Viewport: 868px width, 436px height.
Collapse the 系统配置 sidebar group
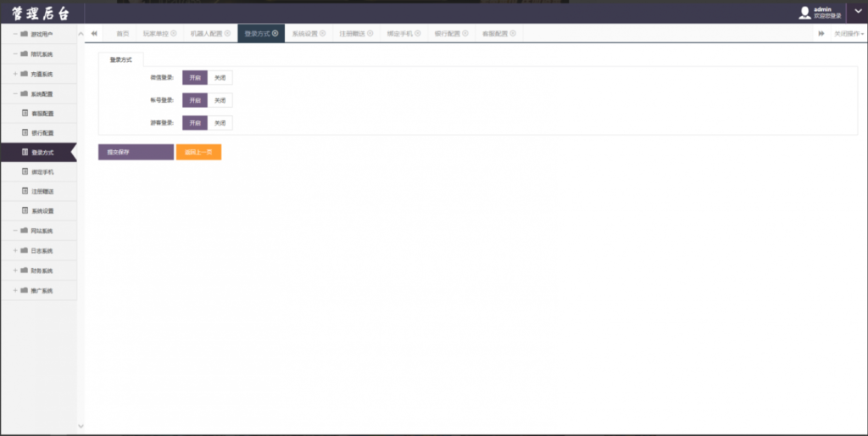15,93
